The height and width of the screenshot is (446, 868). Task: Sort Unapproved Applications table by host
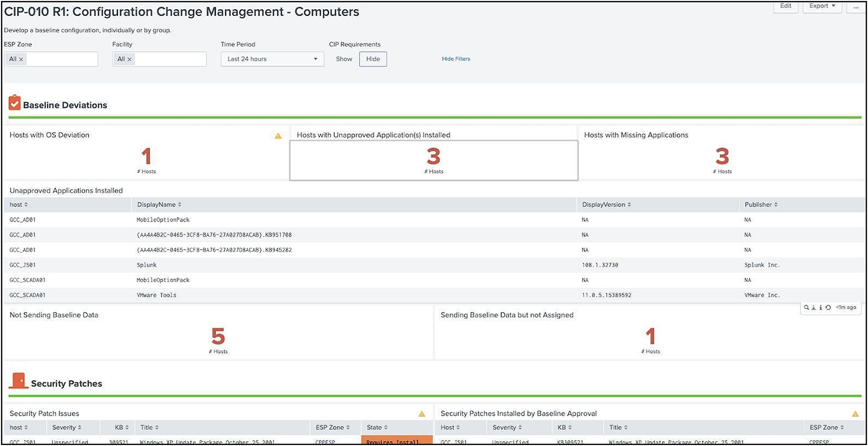pos(19,204)
